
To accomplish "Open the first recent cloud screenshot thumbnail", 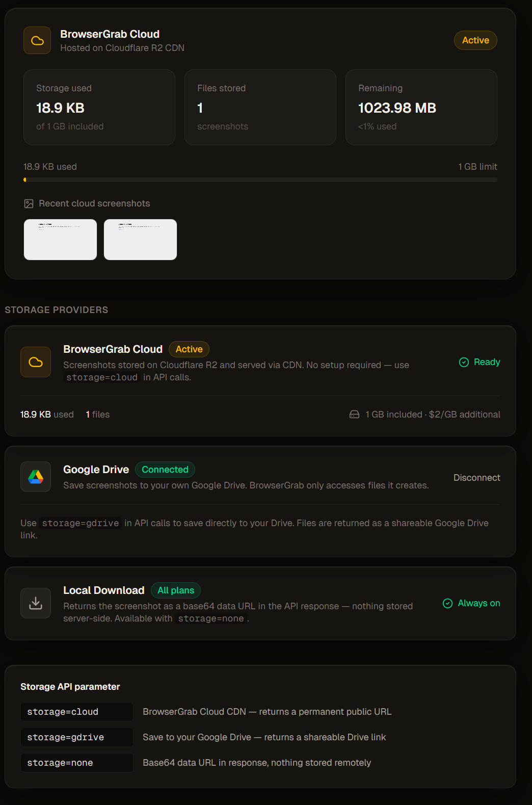I will (60, 239).
